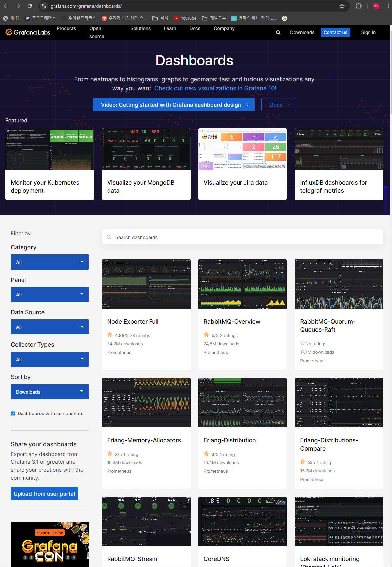
Task: Click the browser address bar URL
Action: [x=86, y=6]
